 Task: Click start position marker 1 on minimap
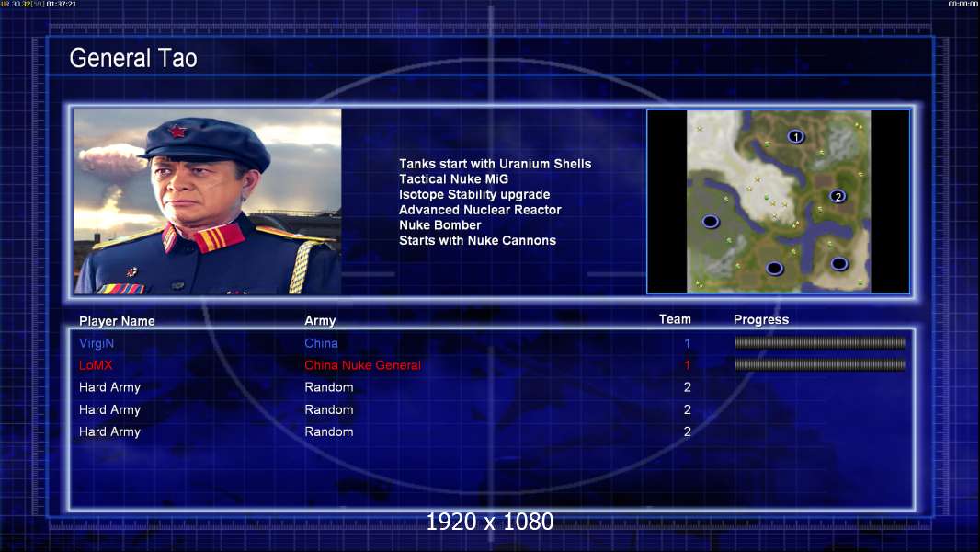pyautogui.click(x=795, y=136)
